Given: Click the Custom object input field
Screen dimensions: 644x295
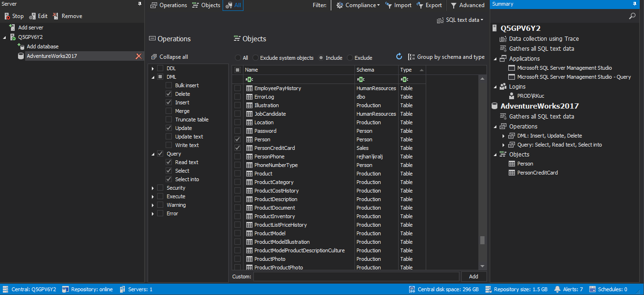Looking at the screenshot, I should [x=356, y=277].
